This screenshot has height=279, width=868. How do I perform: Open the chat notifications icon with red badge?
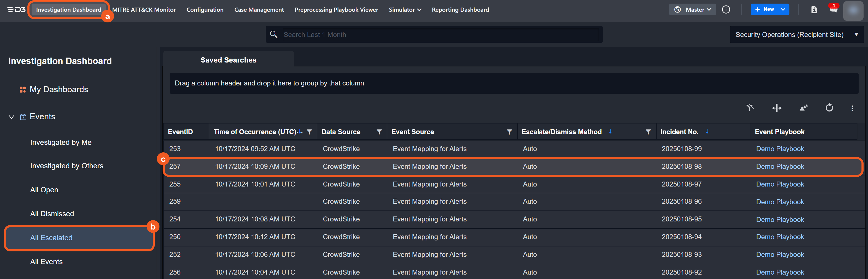833,9
